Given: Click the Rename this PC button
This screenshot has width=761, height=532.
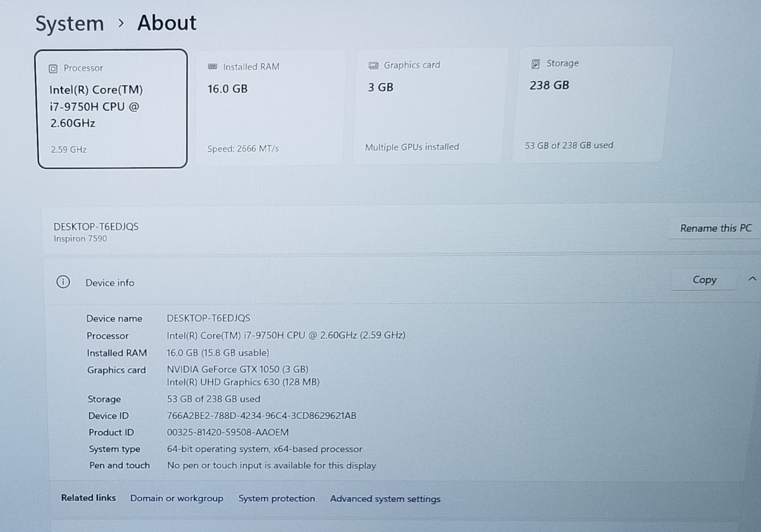Looking at the screenshot, I should click(715, 228).
